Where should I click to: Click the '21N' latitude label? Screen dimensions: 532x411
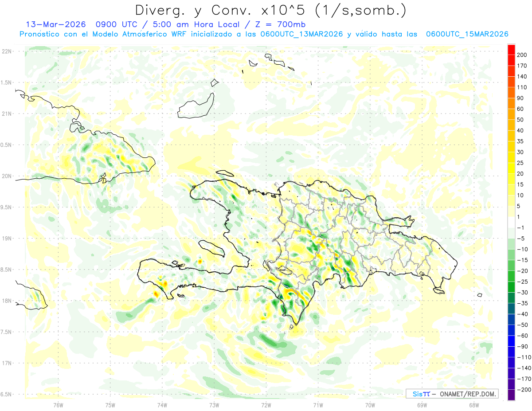pos(7,114)
